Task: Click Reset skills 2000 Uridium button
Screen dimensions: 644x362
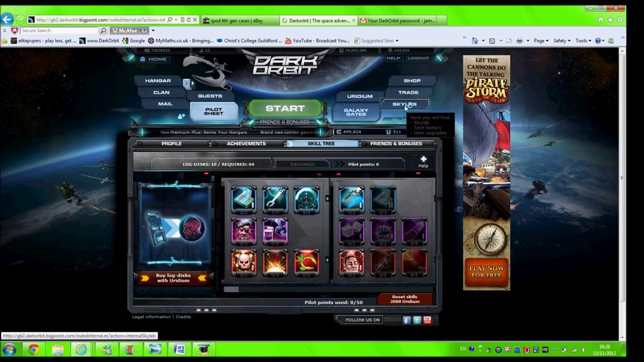Action: click(x=405, y=299)
